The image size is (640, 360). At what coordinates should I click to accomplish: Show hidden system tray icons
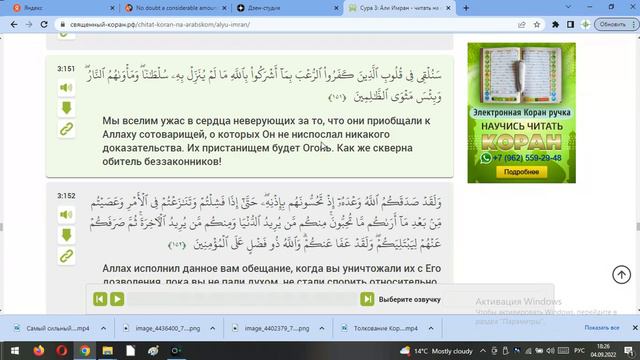(483, 351)
